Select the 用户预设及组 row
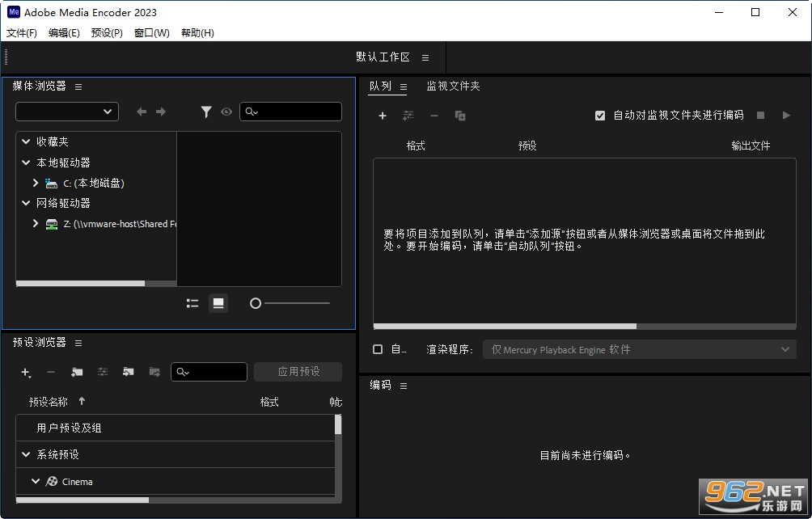The image size is (812, 519). pos(176,428)
